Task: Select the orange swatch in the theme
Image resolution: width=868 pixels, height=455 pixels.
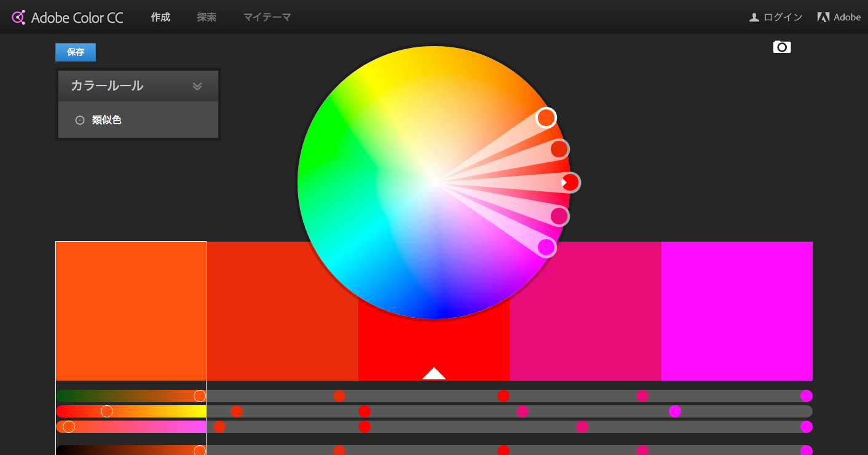Action: (131, 311)
